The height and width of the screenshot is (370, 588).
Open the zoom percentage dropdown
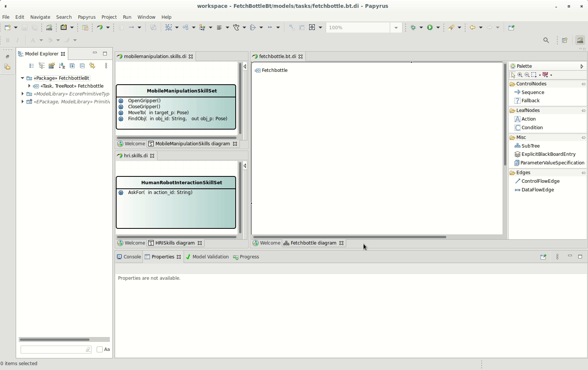(x=396, y=28)
